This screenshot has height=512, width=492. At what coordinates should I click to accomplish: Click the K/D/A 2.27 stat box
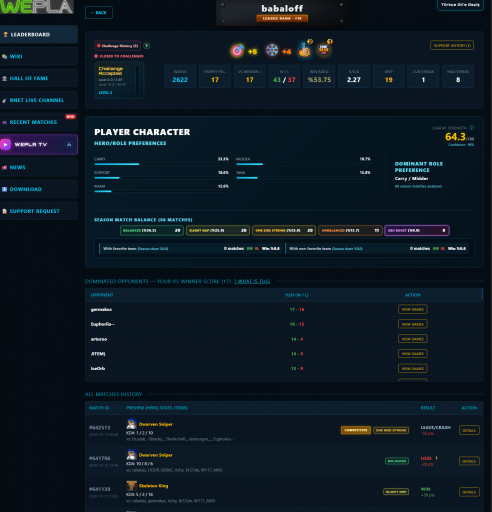coord(354,77)
